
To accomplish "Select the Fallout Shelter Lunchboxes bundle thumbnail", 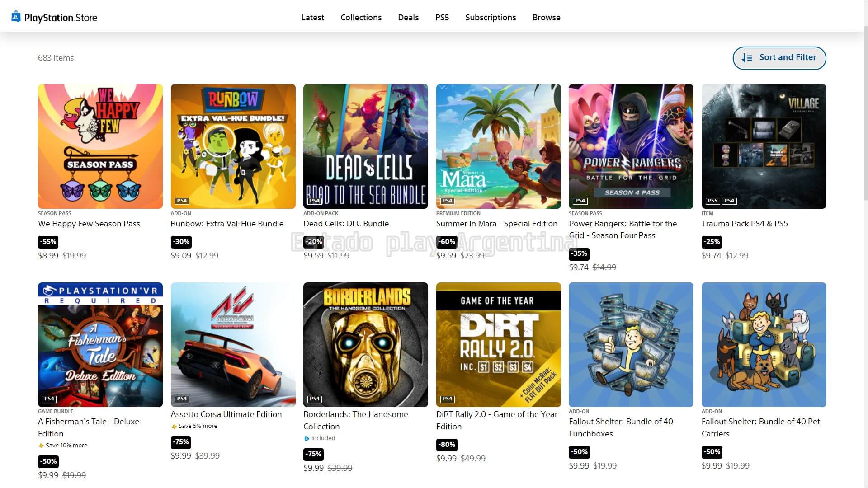I will point(631,345).
